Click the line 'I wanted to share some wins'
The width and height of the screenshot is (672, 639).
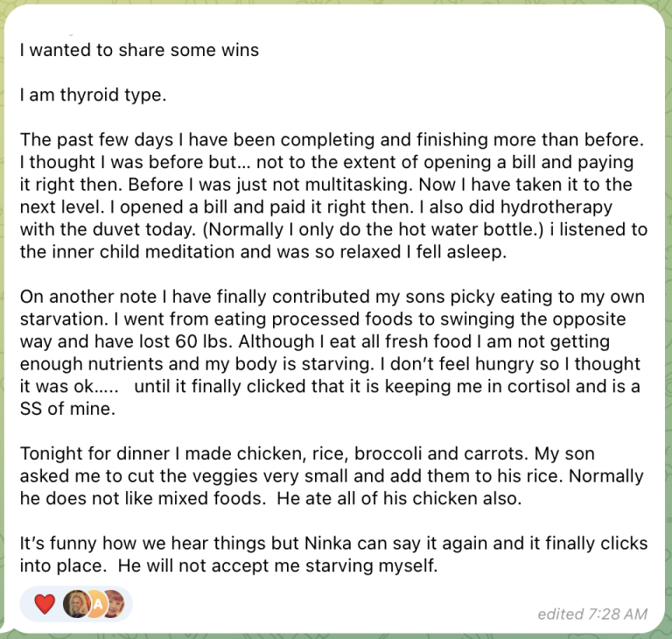(139, 50)
